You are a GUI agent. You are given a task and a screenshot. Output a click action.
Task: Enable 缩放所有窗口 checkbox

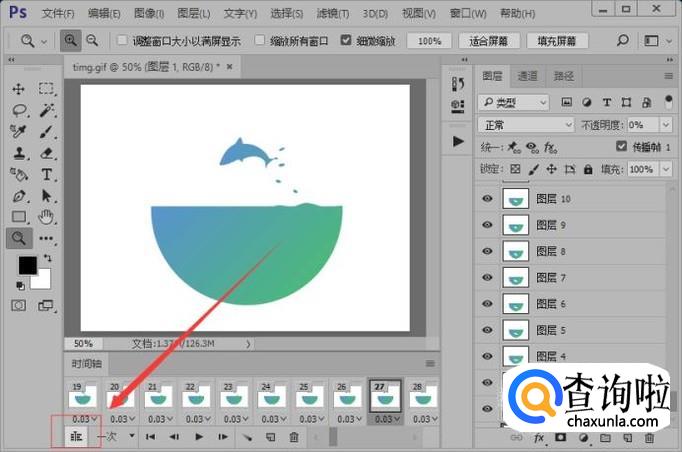point(260,41)
